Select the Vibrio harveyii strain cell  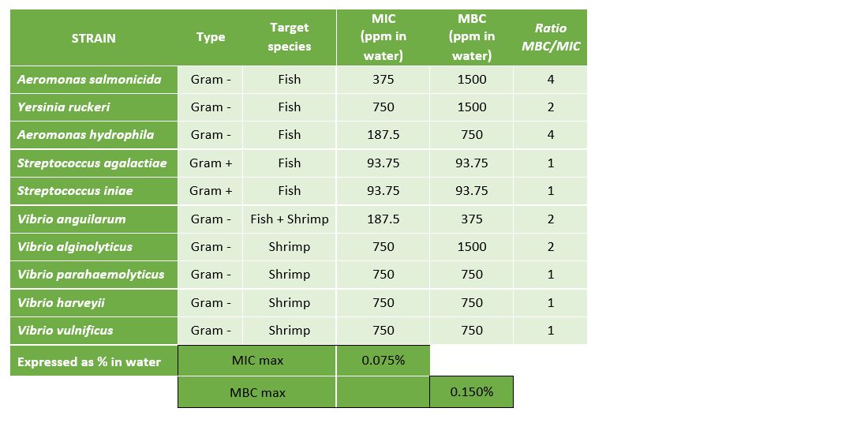click(61, 302)
